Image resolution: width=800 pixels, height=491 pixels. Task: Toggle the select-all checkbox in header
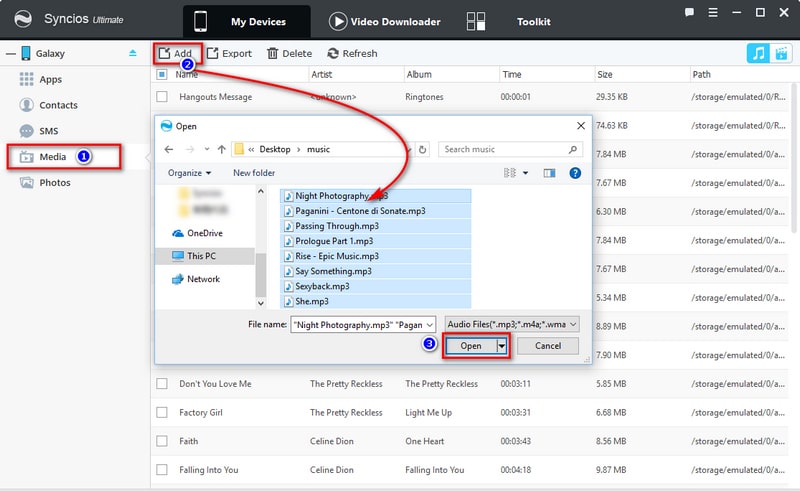coord(162,74)
